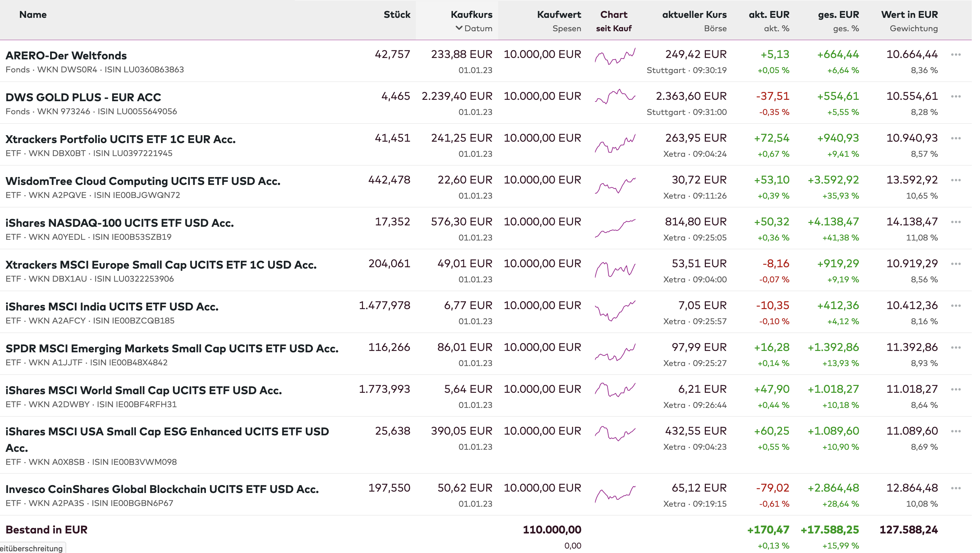Open options for Invesco CoinShares Global Blockchain
Image resolution: width=980 pixels, height=553 pixels.
956,489
